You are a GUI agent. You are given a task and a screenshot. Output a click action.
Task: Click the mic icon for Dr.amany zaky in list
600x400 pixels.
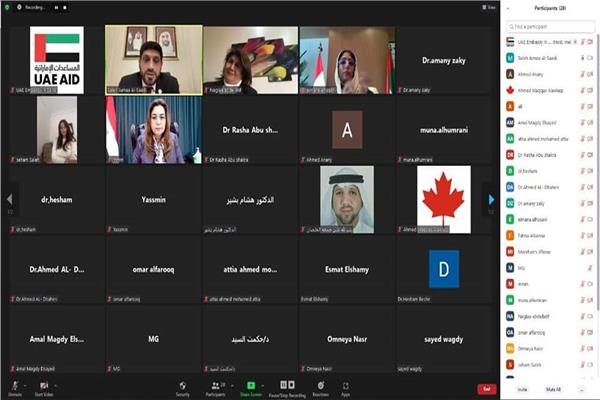tap(583, 203)
